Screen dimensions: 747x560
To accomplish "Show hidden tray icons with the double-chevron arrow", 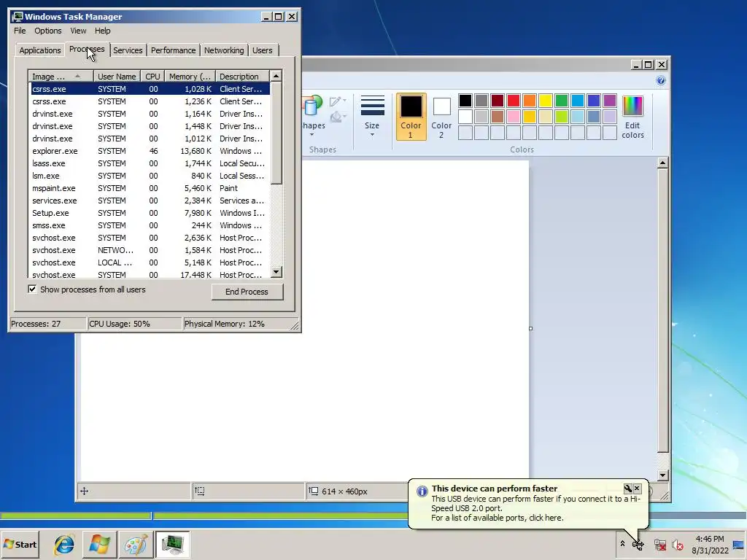I will [x=622, y=543].
